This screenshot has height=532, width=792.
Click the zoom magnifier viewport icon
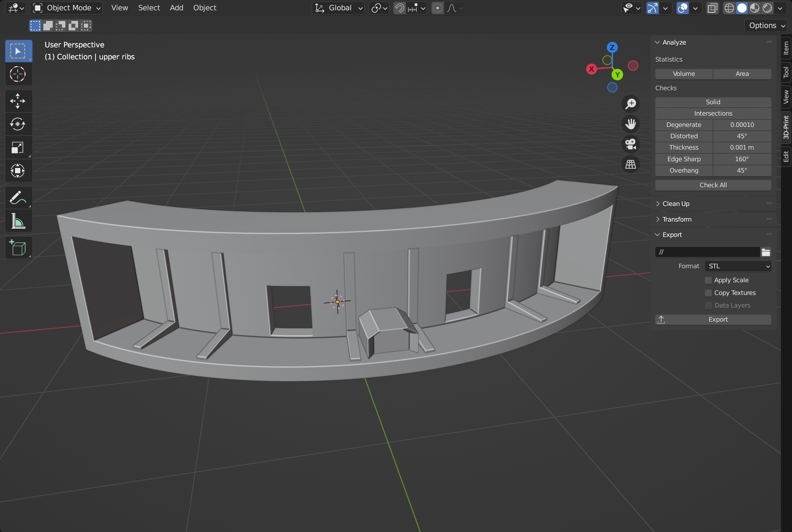pos(631,104)
